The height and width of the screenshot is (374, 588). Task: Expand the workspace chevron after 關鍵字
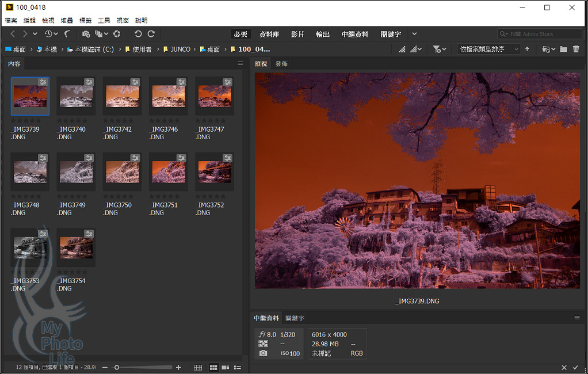coord(414,34)
